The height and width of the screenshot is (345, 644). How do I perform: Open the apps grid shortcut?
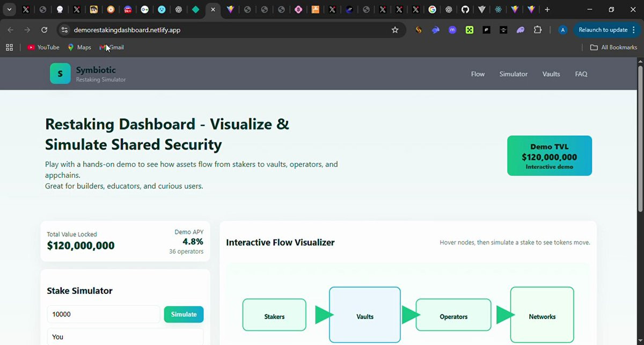9,47
